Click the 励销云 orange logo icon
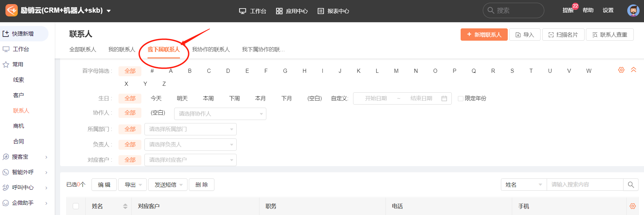The height and width of the screenshot is (215, 644). coord(11,10)
